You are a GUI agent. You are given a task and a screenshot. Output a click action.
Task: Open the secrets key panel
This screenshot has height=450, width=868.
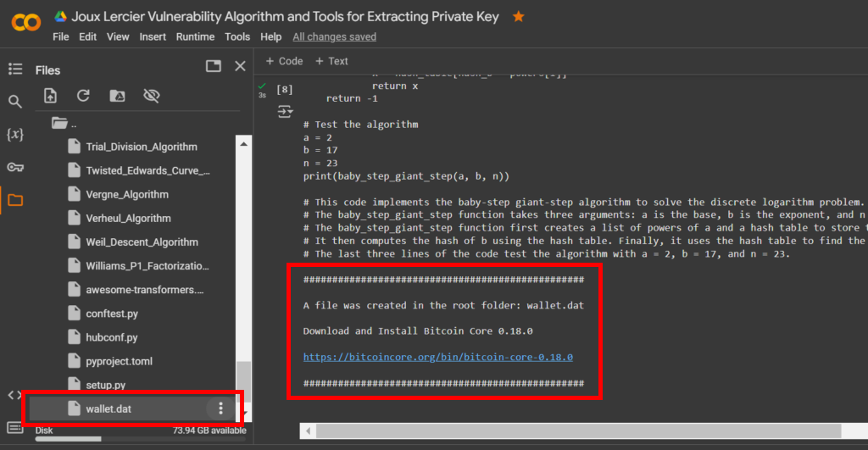click(x=15, y=167)
